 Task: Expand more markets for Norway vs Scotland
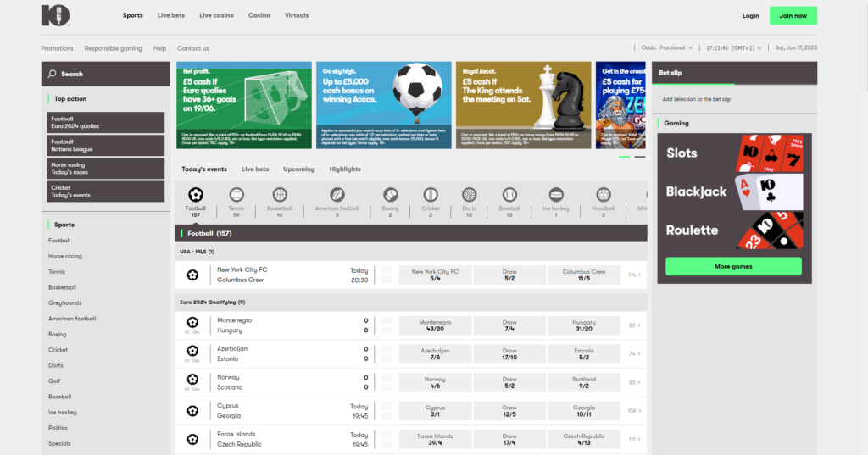pyautogui.click(x=634, y=382)
